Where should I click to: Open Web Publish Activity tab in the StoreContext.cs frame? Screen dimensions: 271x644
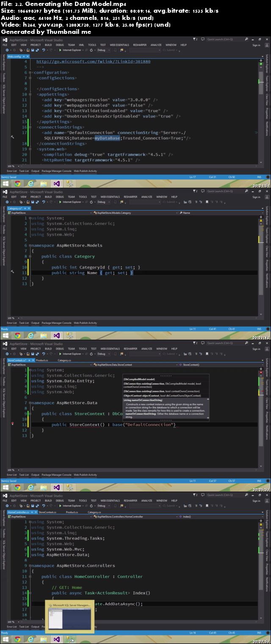86,475
